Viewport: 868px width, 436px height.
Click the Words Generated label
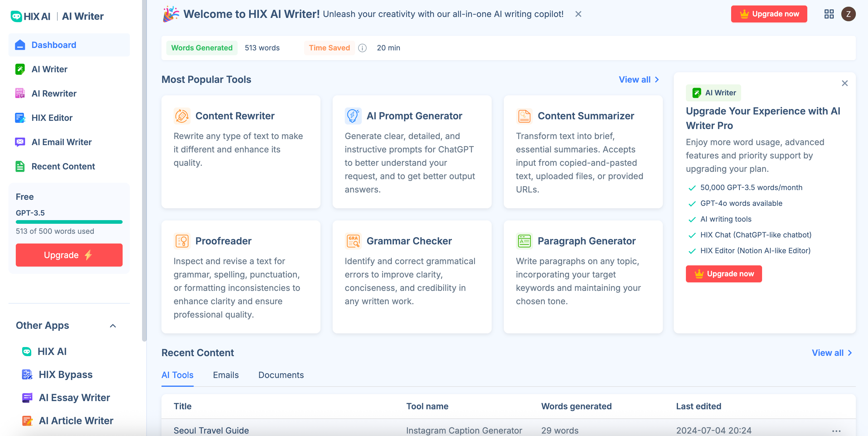(202, 48)
